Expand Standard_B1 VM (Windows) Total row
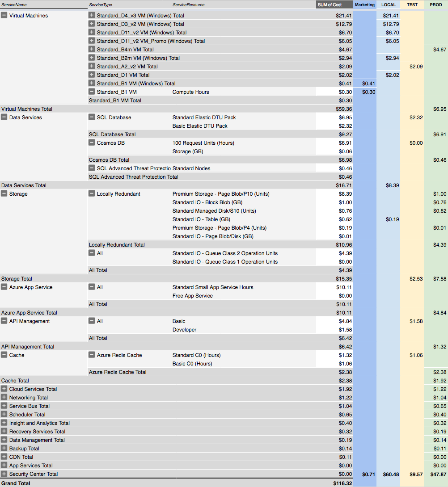 91,83
